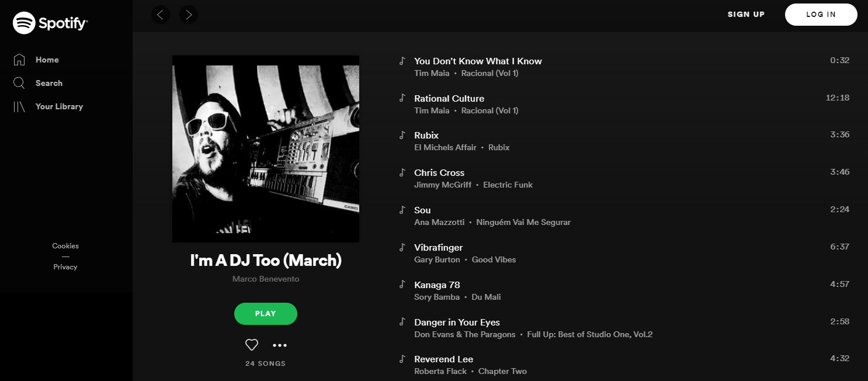Click music note icon beside Vibrafinger
Image resolution: width=868 pixels, height=381 pixels.
tap(402, 247)
